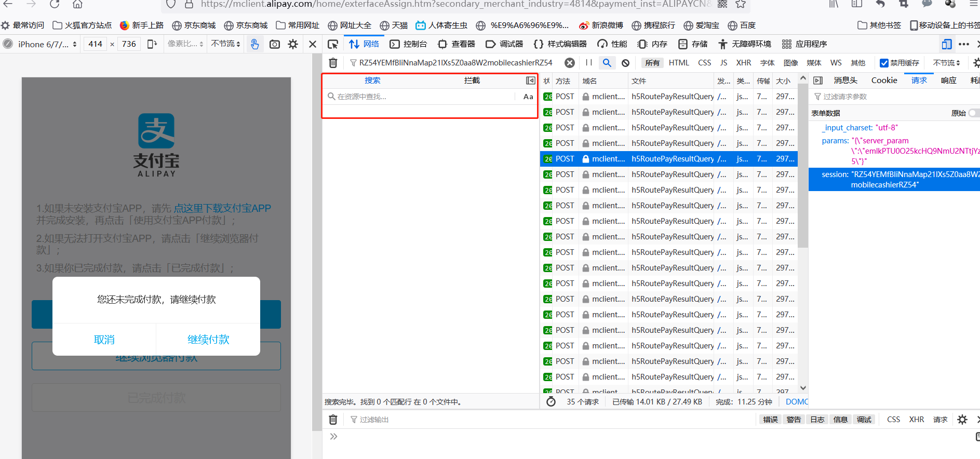Open the 样式编辑器 style editor tab
The width and height of the screenshot is (980, 459).
click(x=560, y=44)
